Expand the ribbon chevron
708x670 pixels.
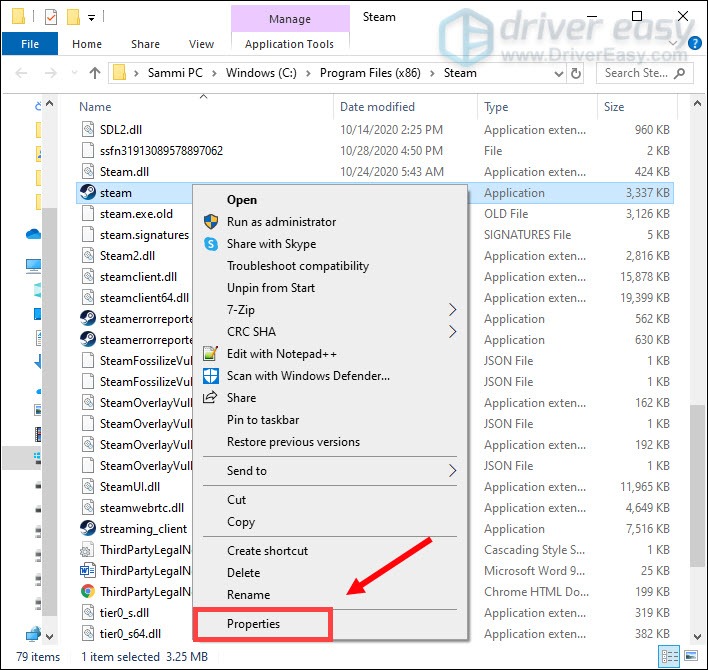[x=673, y=43]
